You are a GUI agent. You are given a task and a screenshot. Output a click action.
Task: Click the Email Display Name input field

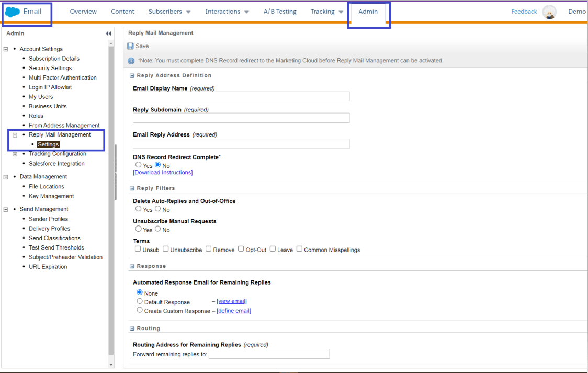241,97
